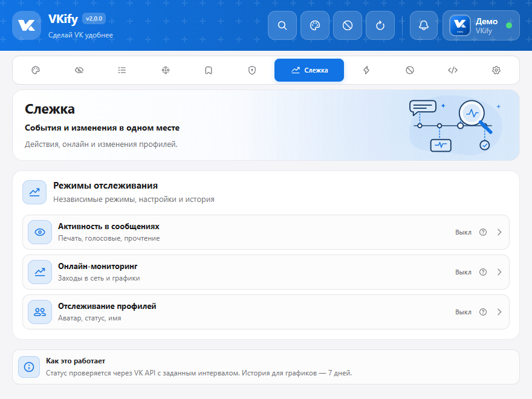Open help icon for Онлайн-мониторинг
The image size is (532, 399).
click(x=483, y=272)
